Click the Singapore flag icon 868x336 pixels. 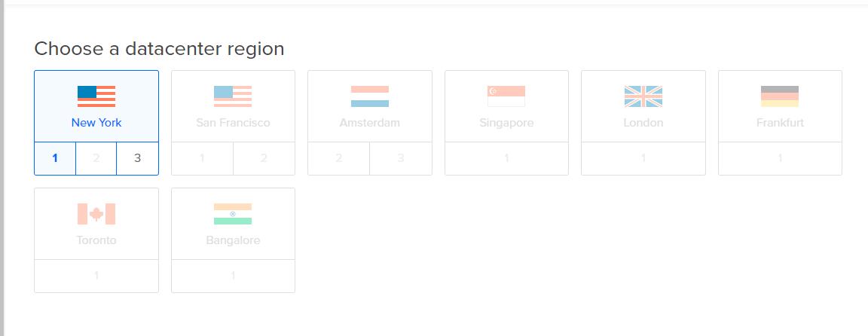pos(506,96)
